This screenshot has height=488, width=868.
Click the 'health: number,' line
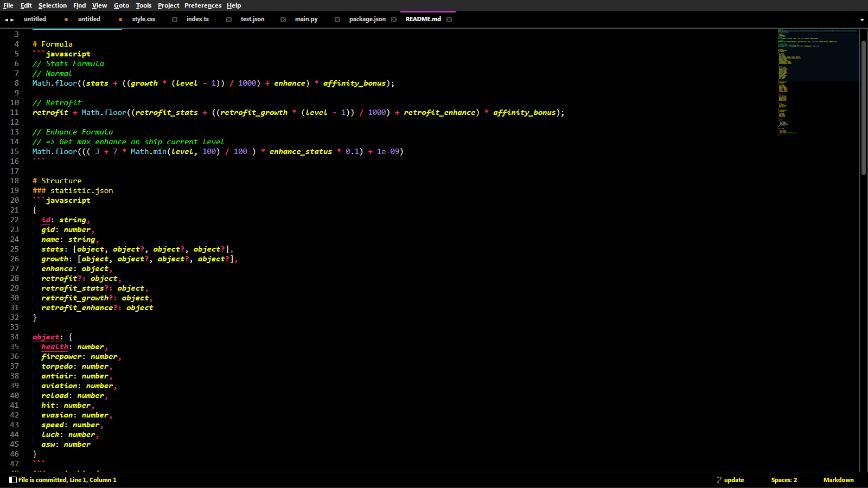pos(75,346)
